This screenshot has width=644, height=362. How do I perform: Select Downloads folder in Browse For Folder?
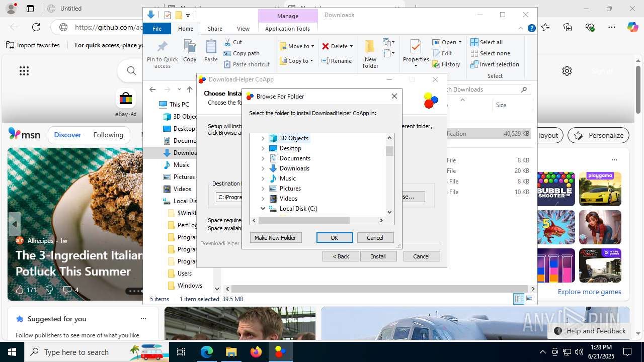click(x=294, y=168)
